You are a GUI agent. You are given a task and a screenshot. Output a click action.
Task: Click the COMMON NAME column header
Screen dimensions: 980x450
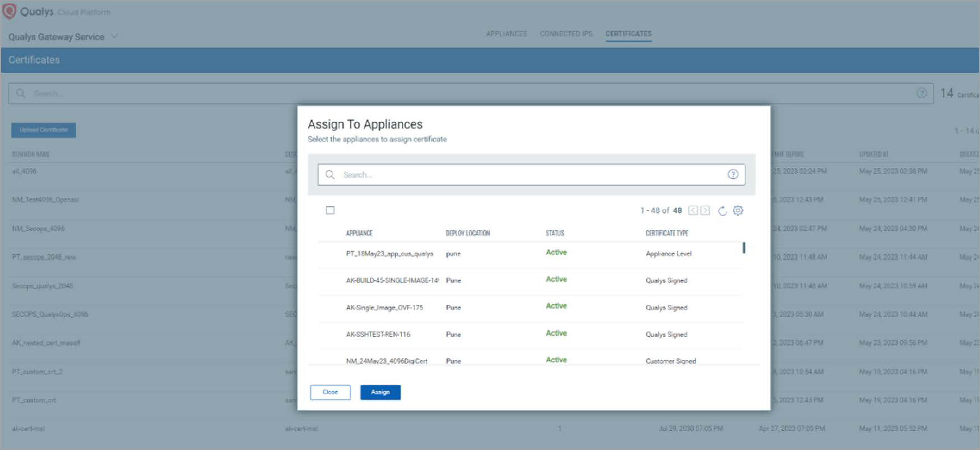click(x=30, y=154)
